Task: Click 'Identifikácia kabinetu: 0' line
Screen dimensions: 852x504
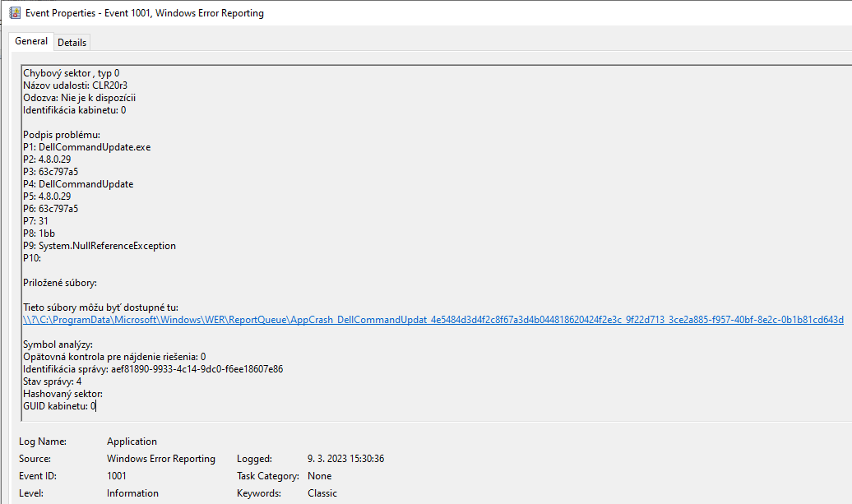Action: pyautogui.click(x=75, y=110)
